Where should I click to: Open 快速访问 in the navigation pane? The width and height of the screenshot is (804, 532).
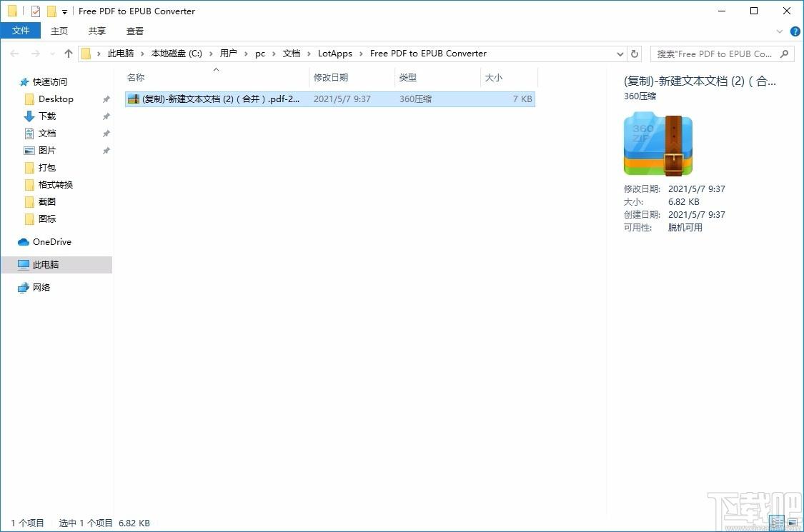tap(49, 82)
